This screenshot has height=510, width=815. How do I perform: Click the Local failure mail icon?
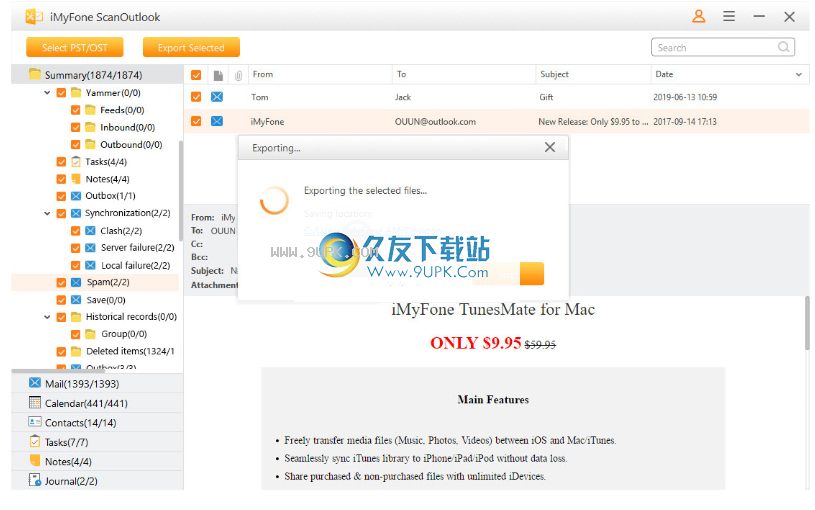pyautogui.click(x=90, y=265)
